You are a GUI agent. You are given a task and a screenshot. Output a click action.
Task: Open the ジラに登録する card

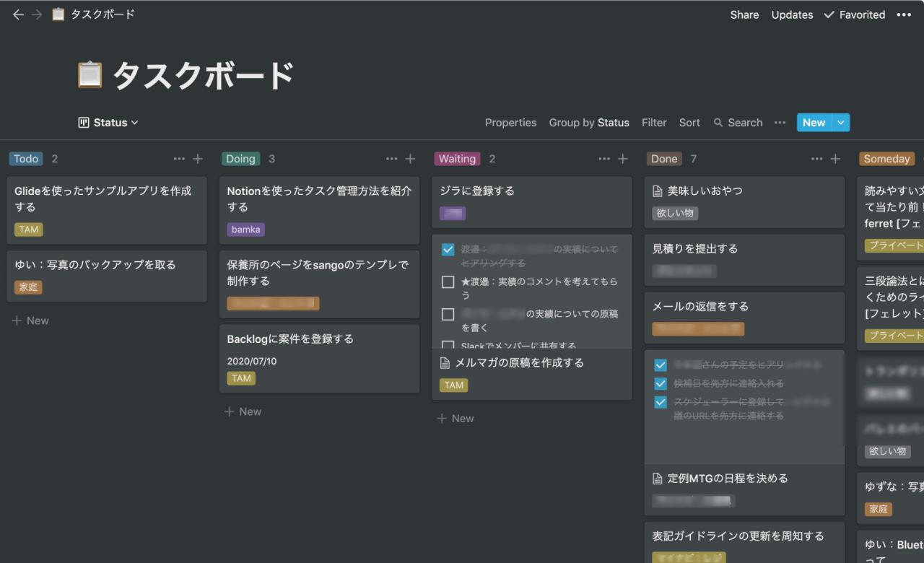click(x=532, y=203)
